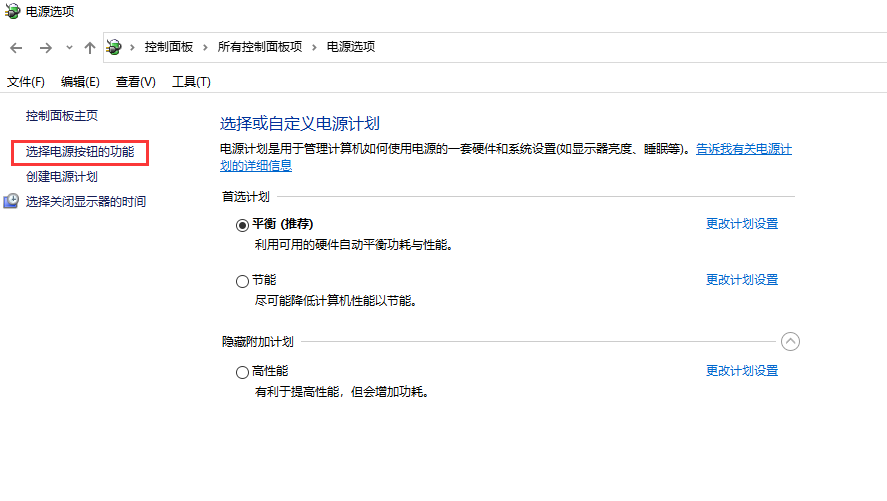
Task: Open the 文件(F) menu
Action: (x=25, y=82)
